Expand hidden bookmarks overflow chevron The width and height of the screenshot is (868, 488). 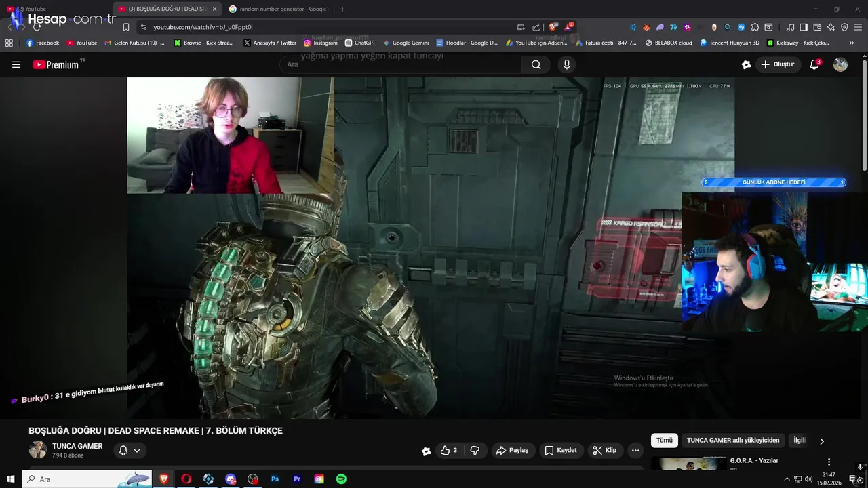[x=852, y=43]
